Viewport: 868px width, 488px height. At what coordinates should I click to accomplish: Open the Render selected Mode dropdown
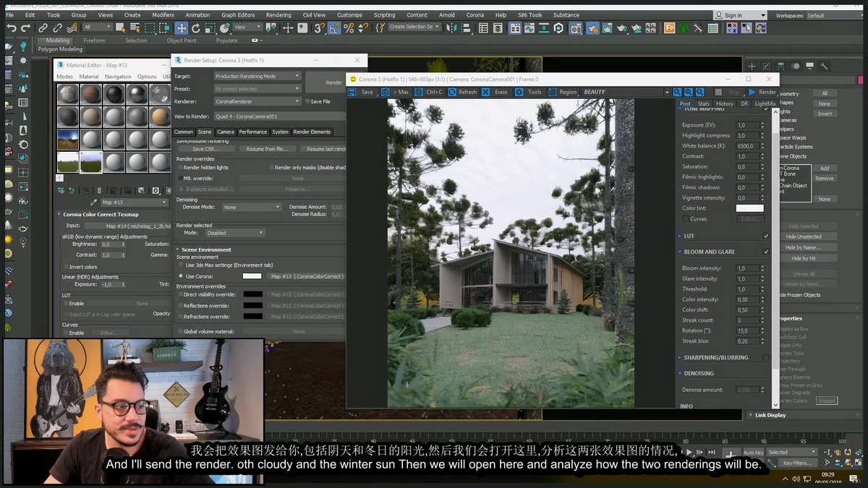click(x=235, y=233)
